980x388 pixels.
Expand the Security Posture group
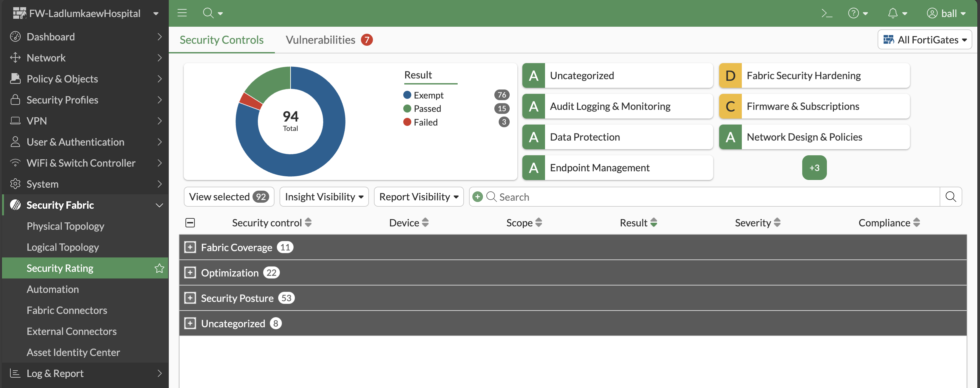click(x=190, y=298)
